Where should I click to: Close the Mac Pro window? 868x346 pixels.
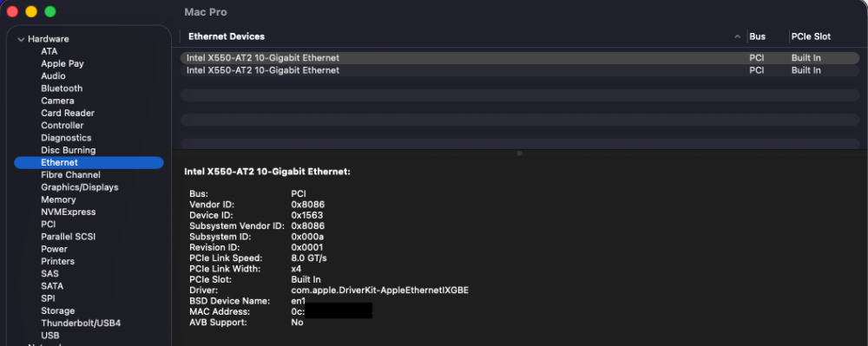pyautogui.click(x=12, y=11)
